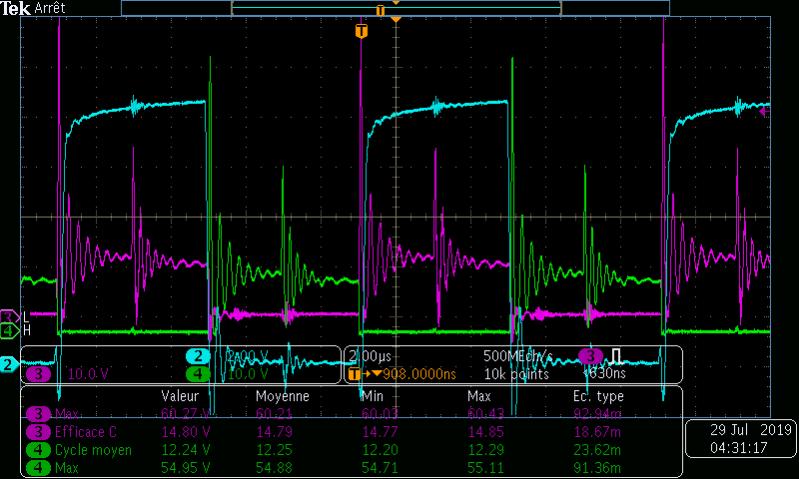Click the 10k points record length
This screenshot has width=799, height=479.
[516, 375]
